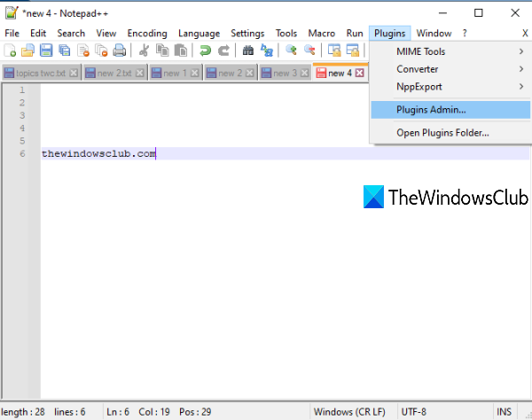Click the X at the menu bar's right end
The image size is (532, 420).
(525, 33)
